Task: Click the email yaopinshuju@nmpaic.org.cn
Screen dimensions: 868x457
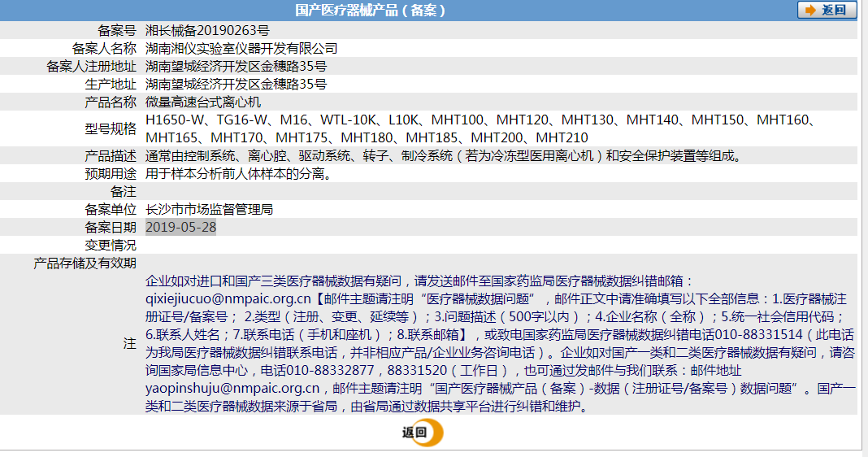Action: pos(232,389)
